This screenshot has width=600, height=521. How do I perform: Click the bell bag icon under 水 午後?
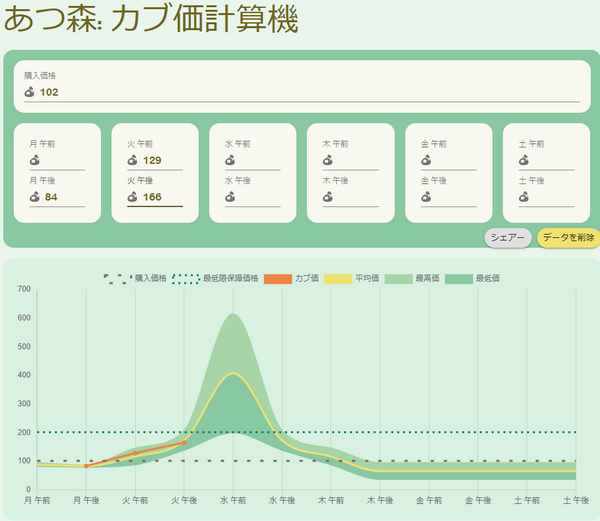[x=230, y=197]
